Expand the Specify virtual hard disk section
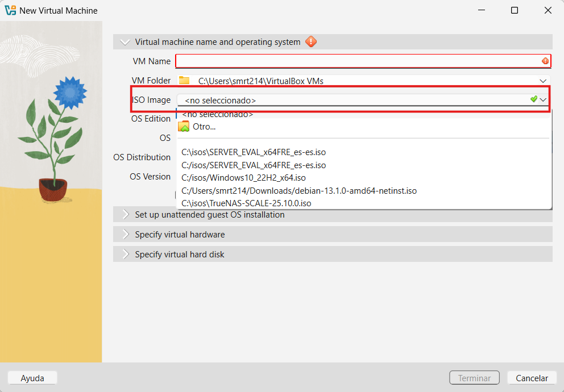 point(126,255)
